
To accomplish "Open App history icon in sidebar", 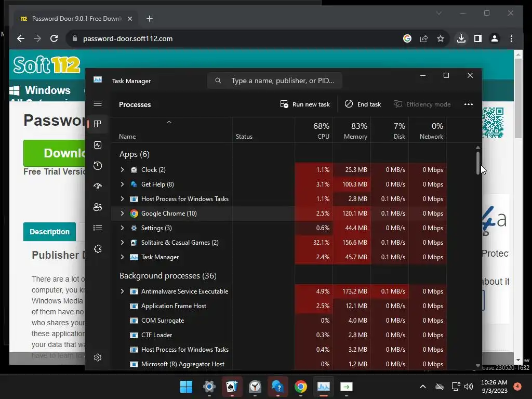I will 98,166.
